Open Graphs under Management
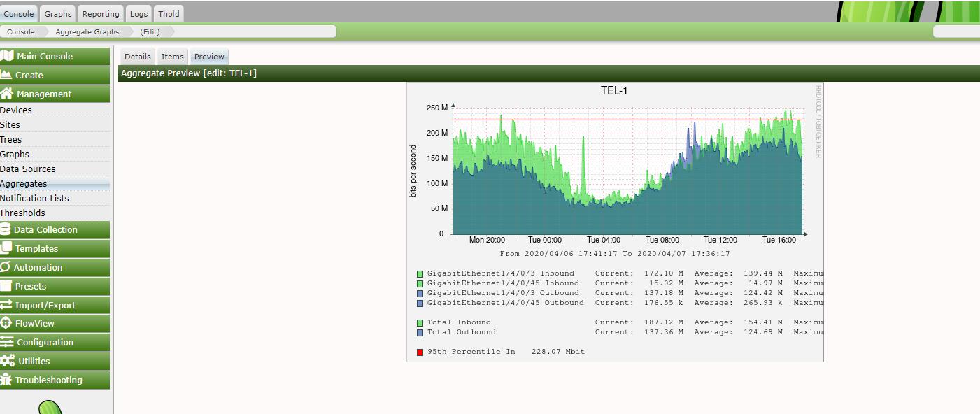 (x=55, y=154)
